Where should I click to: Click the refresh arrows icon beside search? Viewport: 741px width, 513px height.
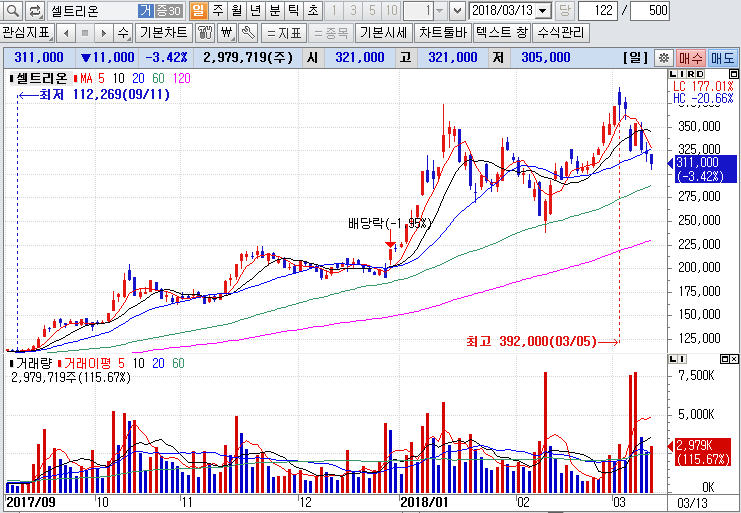pyautogui.click(x=33, y=11)
